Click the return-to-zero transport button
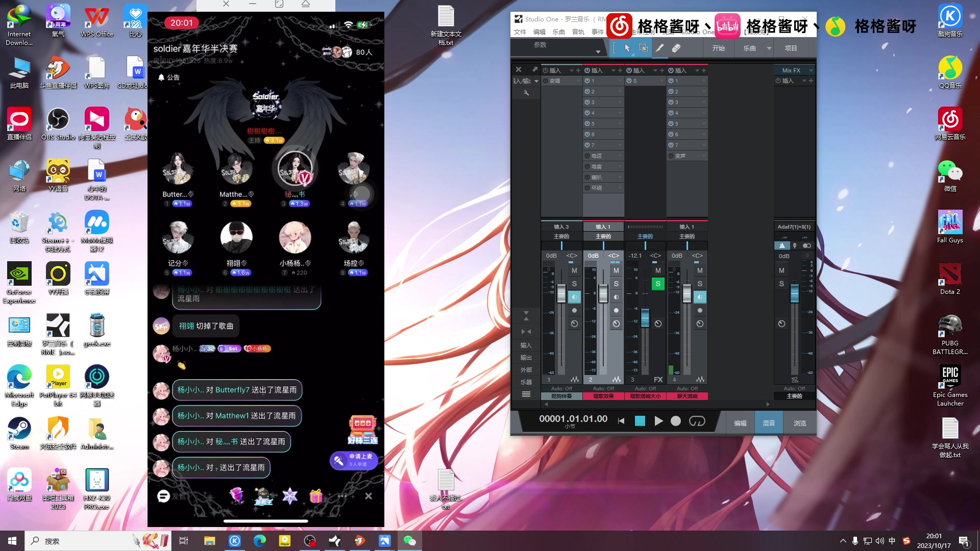The width and height of the screenshot is (980, 551). 621,421
